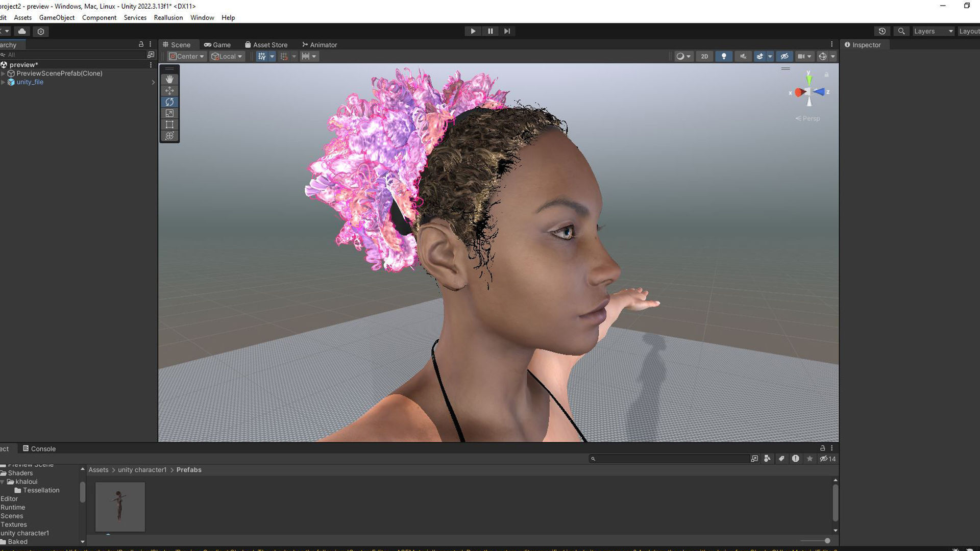The height and width of the screenshot is (551, 980).
Task: Open the Window menu
Action: (202, 17)
